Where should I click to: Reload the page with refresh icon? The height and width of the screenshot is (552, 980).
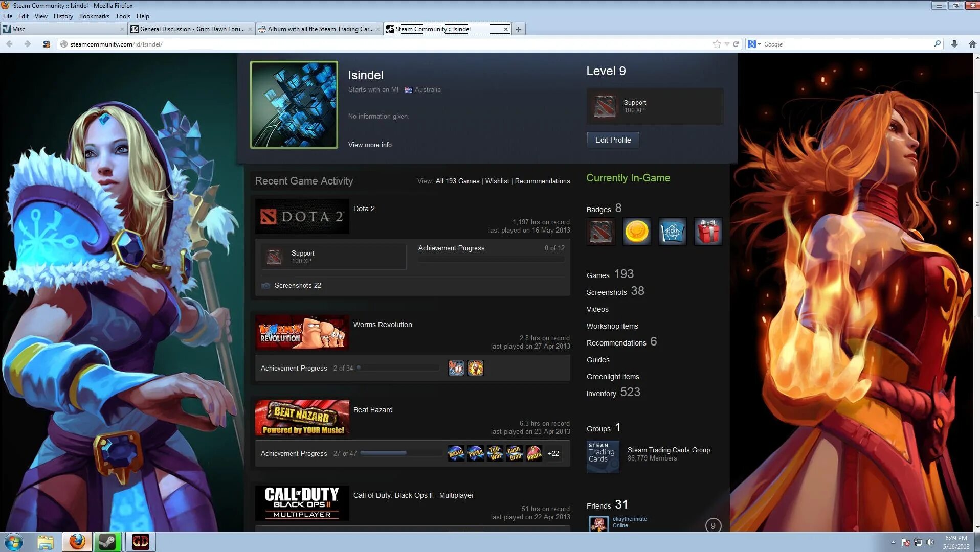pyautogui.click(x=736, y=44)
